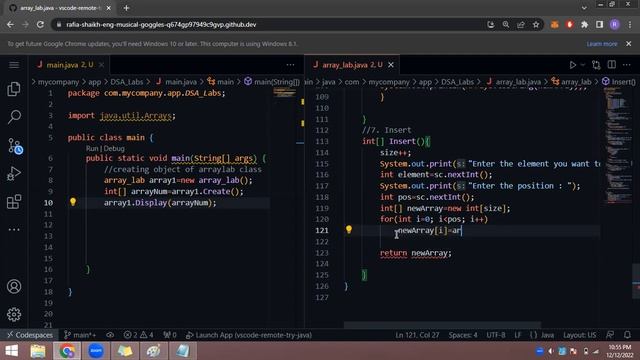Click the github.dev address bar
Image resolution: width=640 pixels, height=360 pixels.
[x=269, y=24]
